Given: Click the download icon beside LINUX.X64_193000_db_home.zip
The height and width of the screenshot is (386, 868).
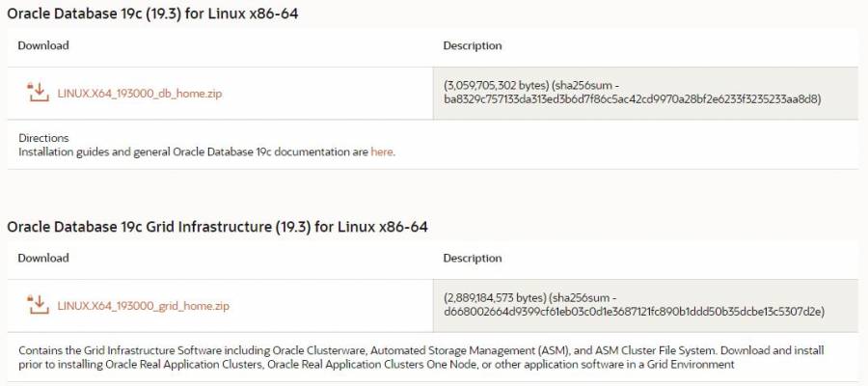Looking at the screenshot, I should pyautogui.click(x=38, y=92).
